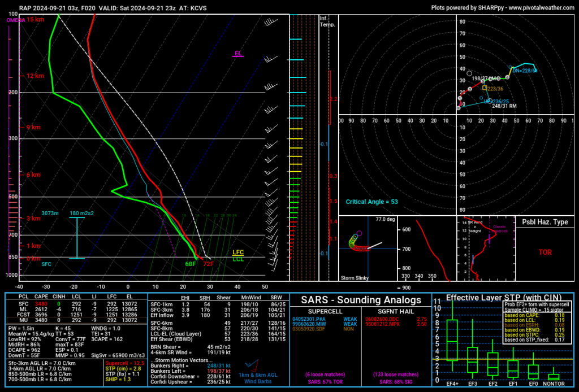Click the green LCL marker on skew-T
The height and width of the screenshot is (392, 579).
(238, 259)
